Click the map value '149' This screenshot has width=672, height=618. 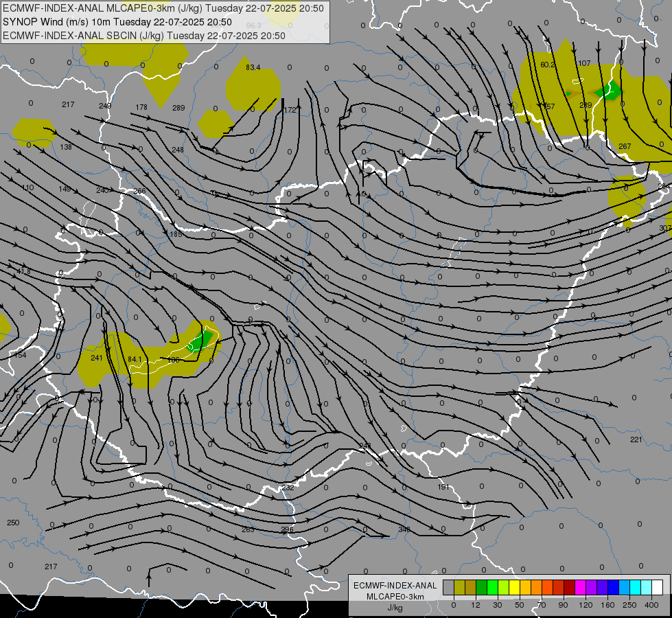point(65,189)
